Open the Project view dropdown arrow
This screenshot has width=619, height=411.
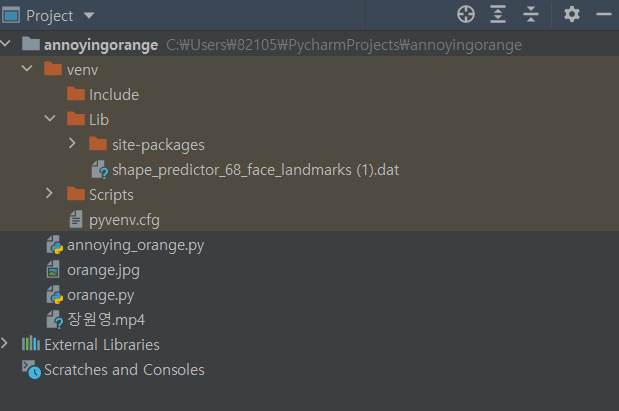pyautogui.click(x=89, y=16)
